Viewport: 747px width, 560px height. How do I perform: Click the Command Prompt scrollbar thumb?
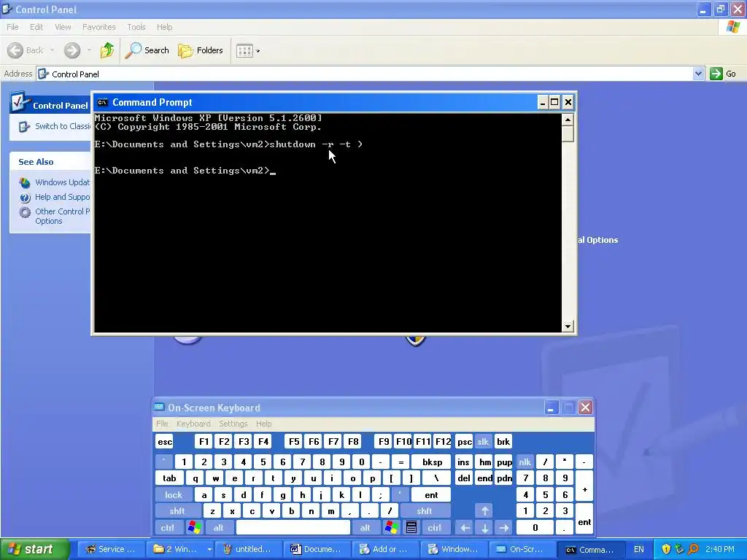pos(568,133)
